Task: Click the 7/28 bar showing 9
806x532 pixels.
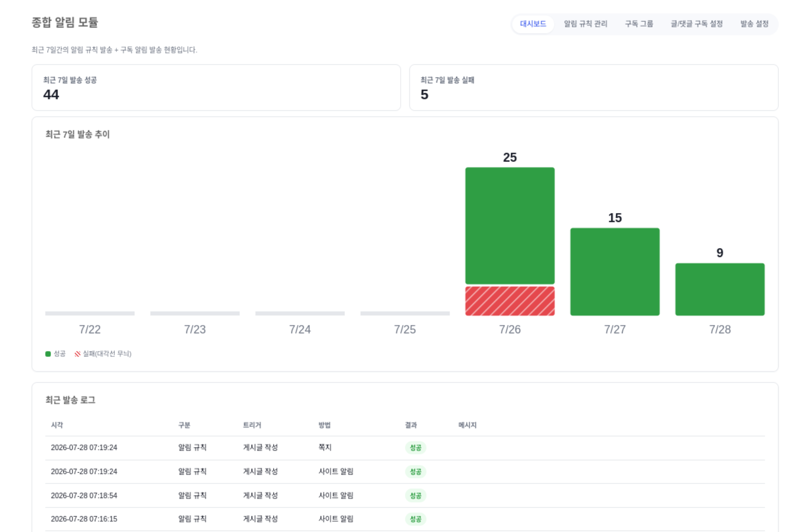Action: tap(720, 289)
